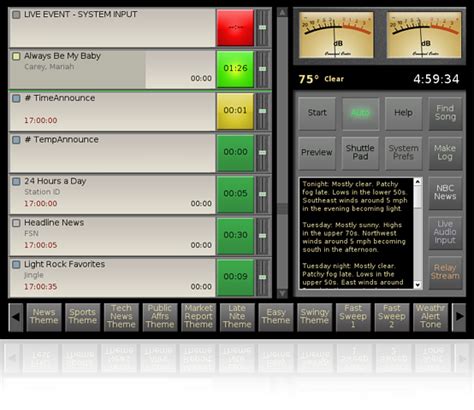Click the 75° Clear weather readout

coord(321,79)
